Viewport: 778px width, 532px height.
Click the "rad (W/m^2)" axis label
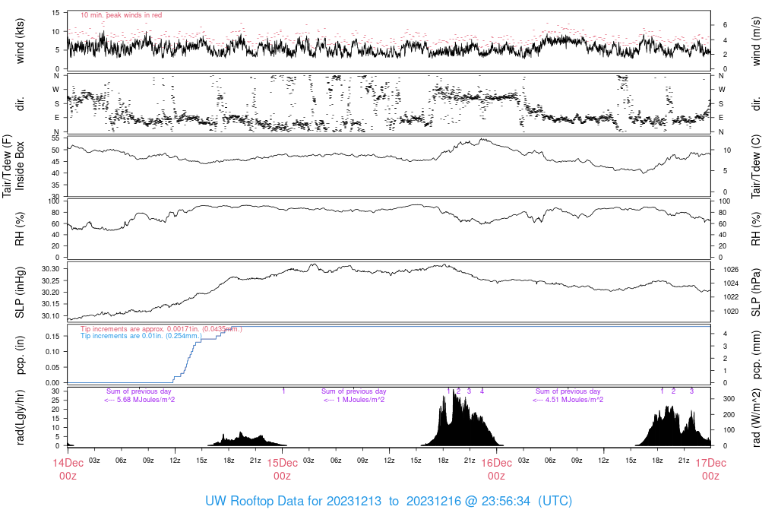[x=756, y=417]
